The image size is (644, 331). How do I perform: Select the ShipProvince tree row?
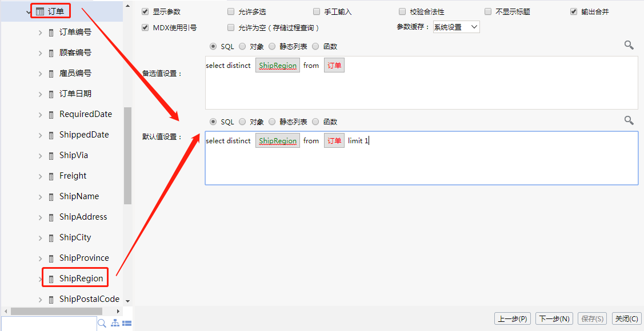click(84, 258)
